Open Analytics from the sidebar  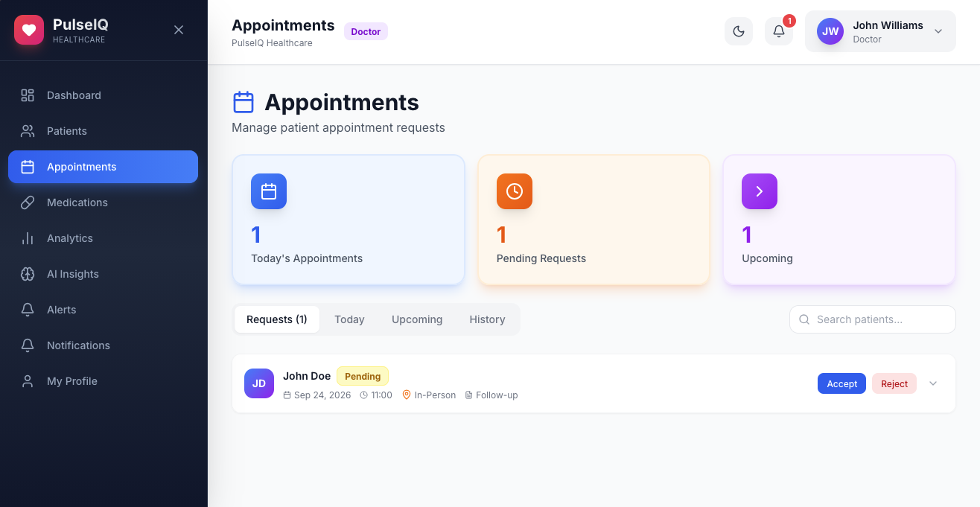(103, 238)
